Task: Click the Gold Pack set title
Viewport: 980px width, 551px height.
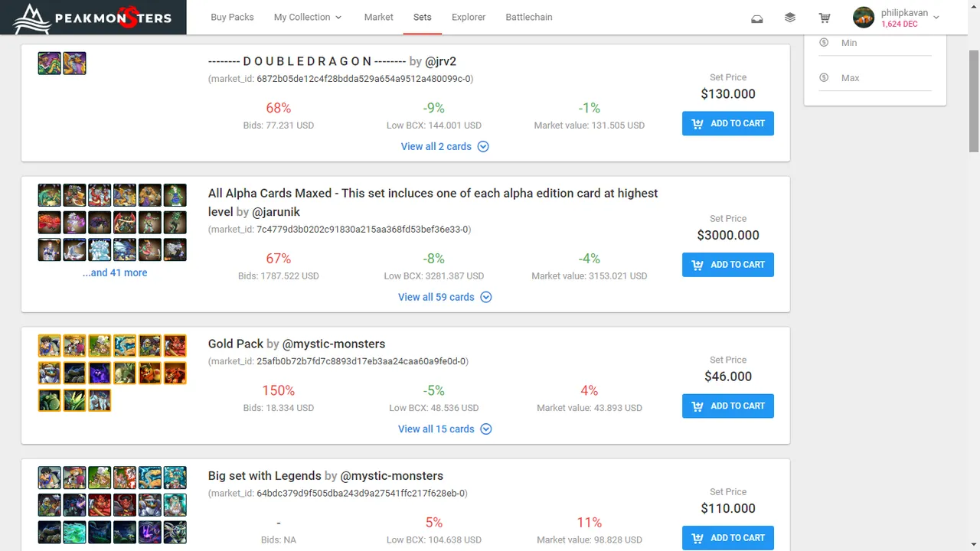Action: pos(236,344)
